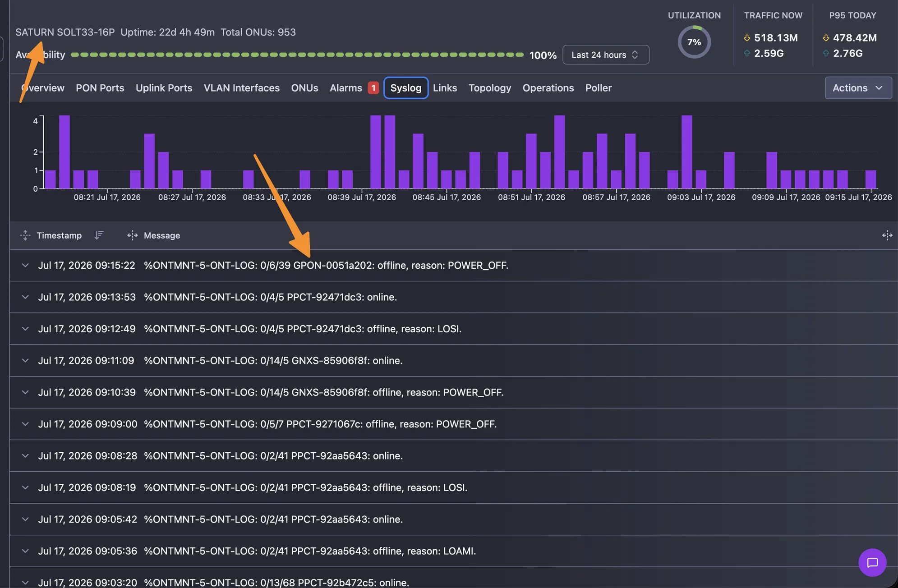Click the 518.13M traffic value
The height and width of the screenshot is (588, 898).
(776, 38)
